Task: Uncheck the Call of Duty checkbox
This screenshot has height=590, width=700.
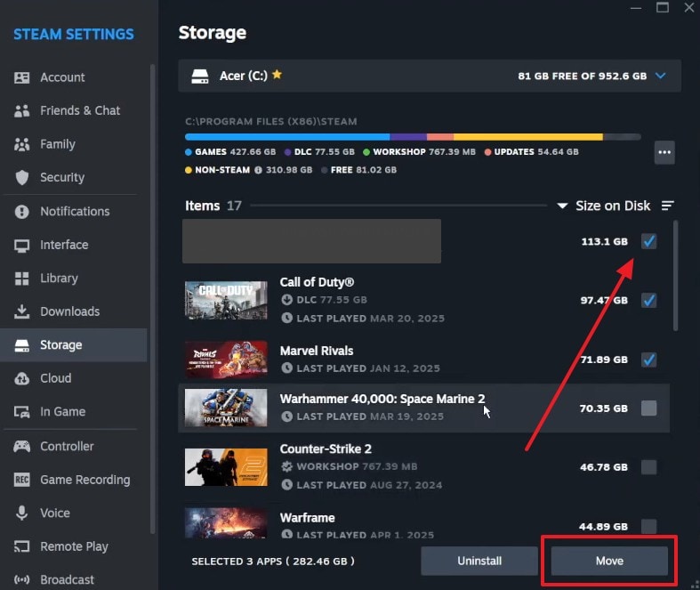Action: click(649, 300)
